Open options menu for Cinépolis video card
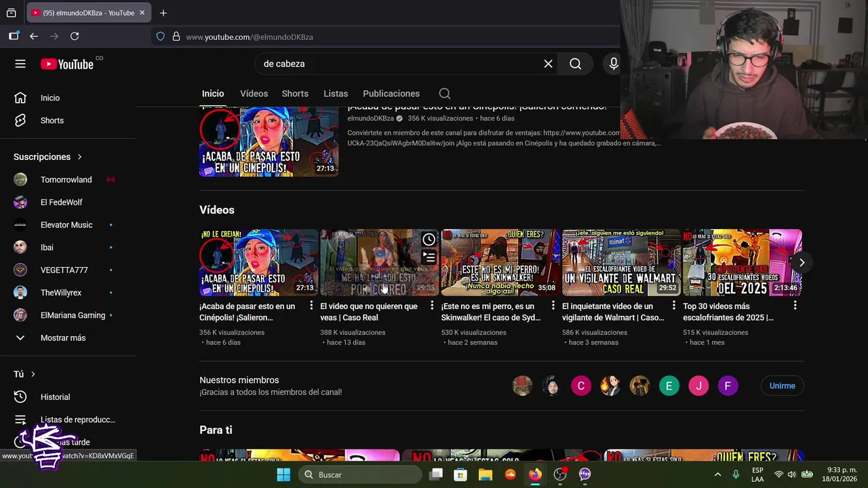868x488 pixels. 311,306
